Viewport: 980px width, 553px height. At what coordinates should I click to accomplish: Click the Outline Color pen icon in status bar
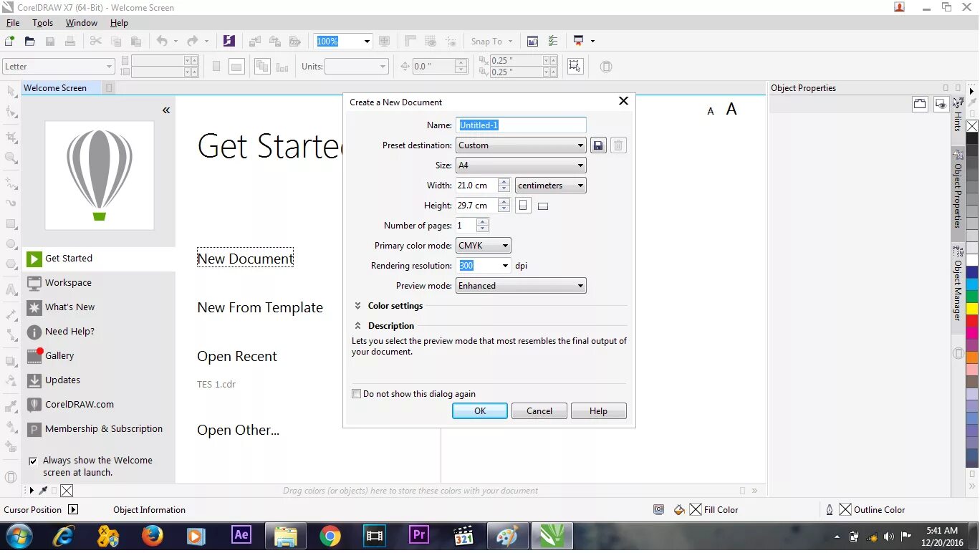[830, 510]
